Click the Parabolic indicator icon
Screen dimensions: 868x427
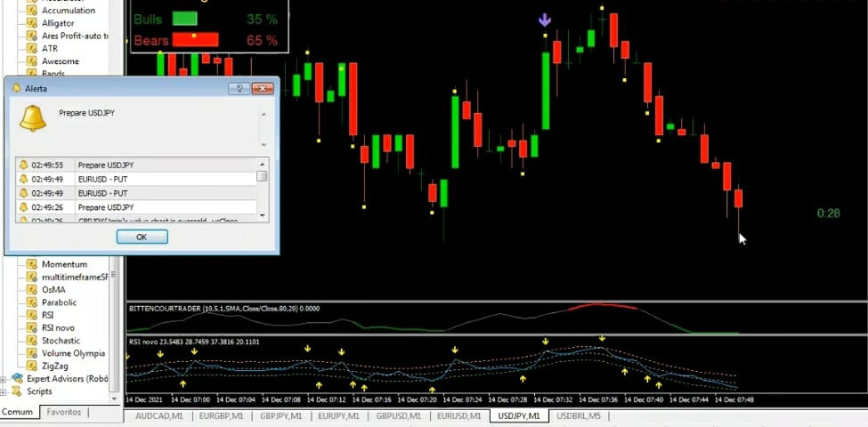(x=31, y=302)
